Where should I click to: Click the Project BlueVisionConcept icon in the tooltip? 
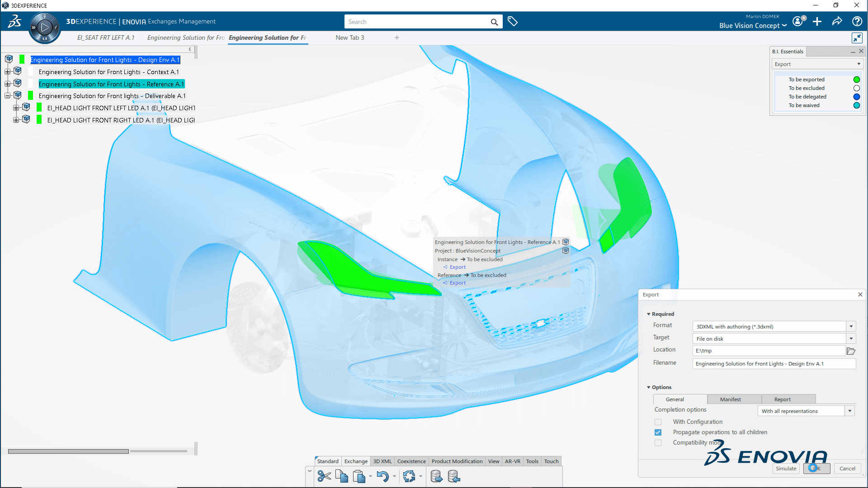tap(566, 250)
